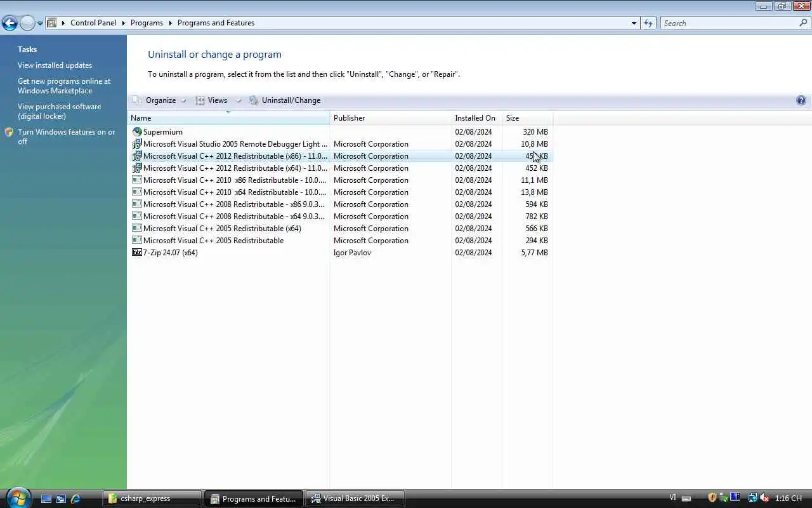Screen dimensions: 812x508
Task: Sort by the Installed On column header
Action: click(476, 118)
